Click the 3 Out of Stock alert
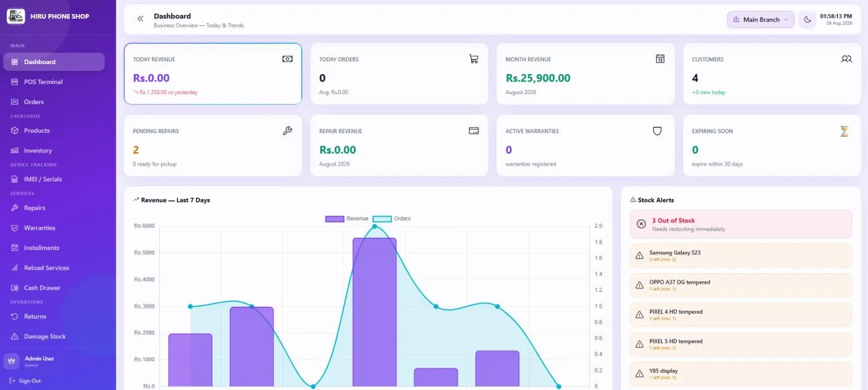 coord(740,224)
